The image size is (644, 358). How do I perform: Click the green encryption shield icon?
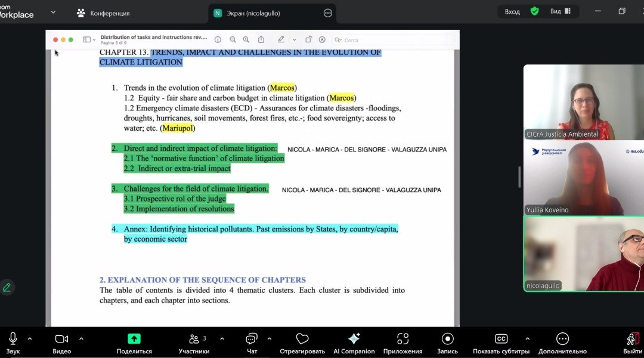coord(535,11)
